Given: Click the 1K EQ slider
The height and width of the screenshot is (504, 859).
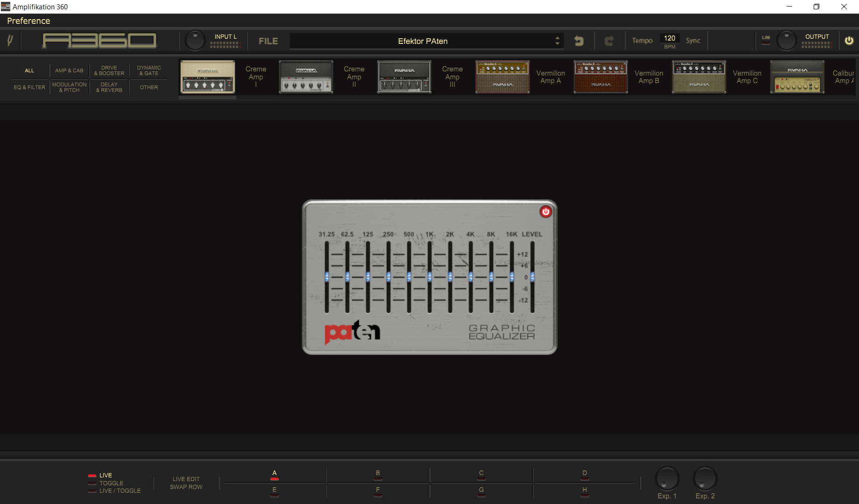Looking at the screenshot, I should [429, 277].
